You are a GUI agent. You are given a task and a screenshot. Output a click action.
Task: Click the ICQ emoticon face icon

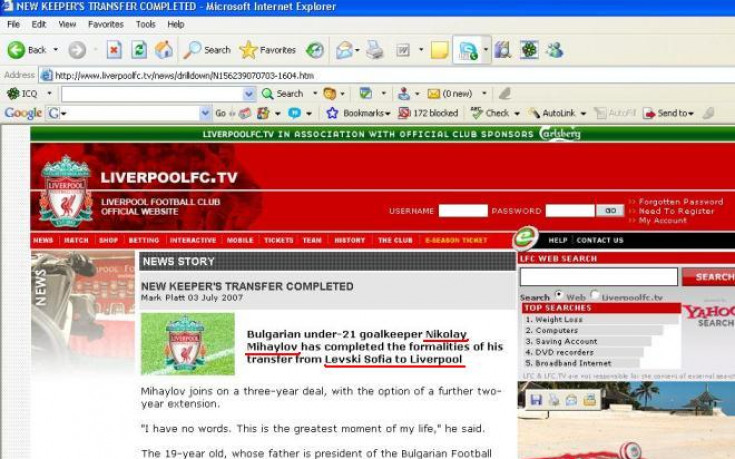330,93
